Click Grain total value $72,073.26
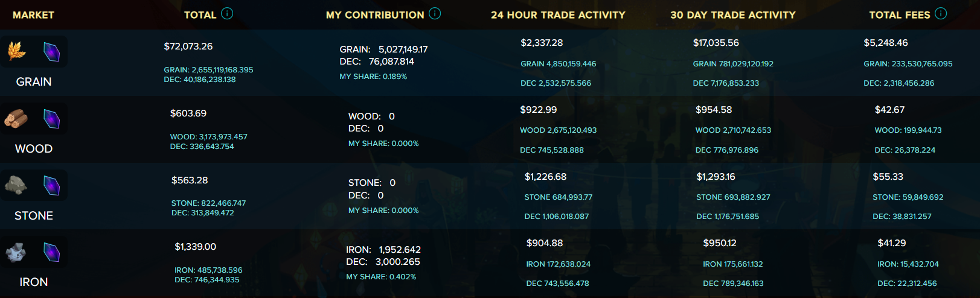The width and height of the screenshot is (980, 298). tap(188, 46)
